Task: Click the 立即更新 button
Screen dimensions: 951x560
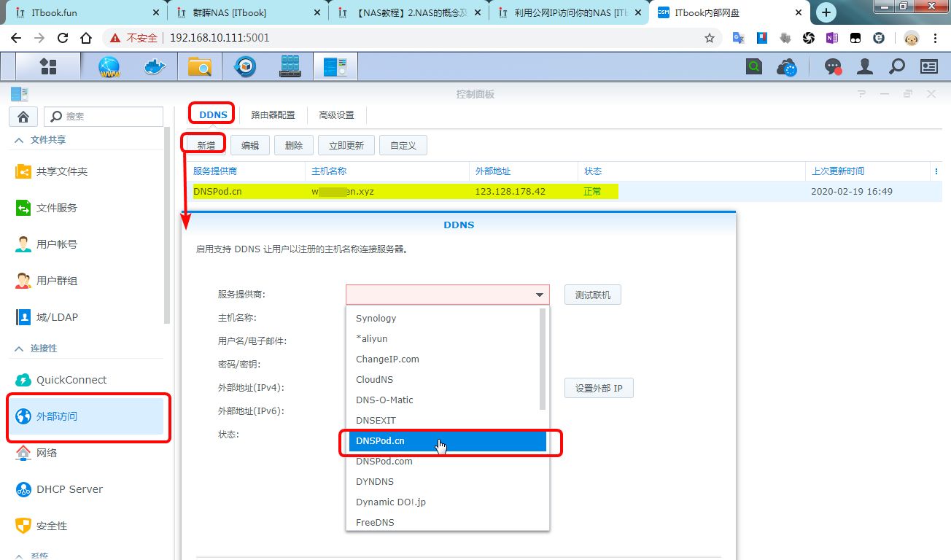Action: [346, 145]
